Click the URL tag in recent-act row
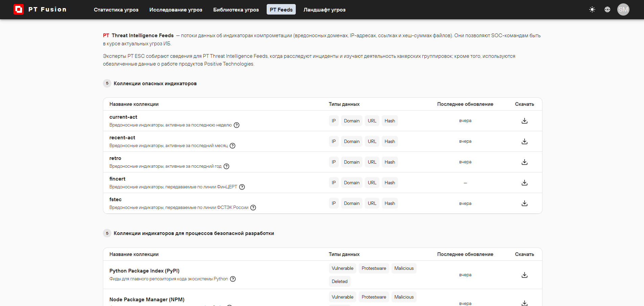Image resolution: width=644 pixels, height=306 pixels. pyautogui.click(x=372, y=141)
